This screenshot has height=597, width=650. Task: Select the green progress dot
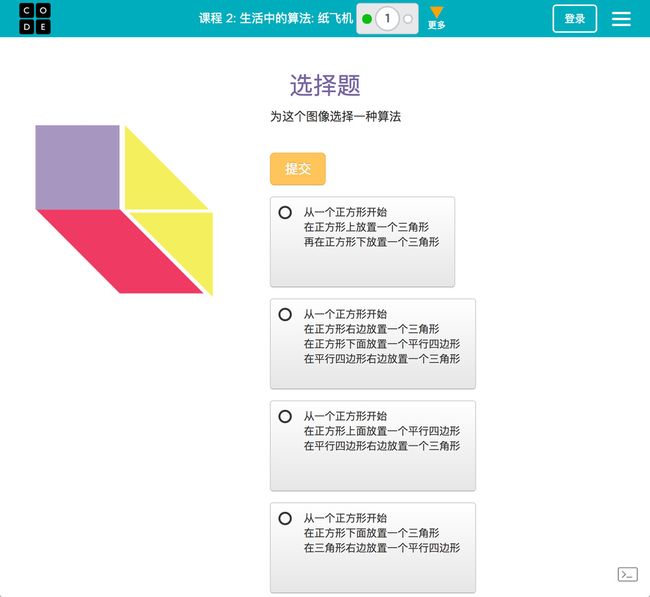pos(367,19)
